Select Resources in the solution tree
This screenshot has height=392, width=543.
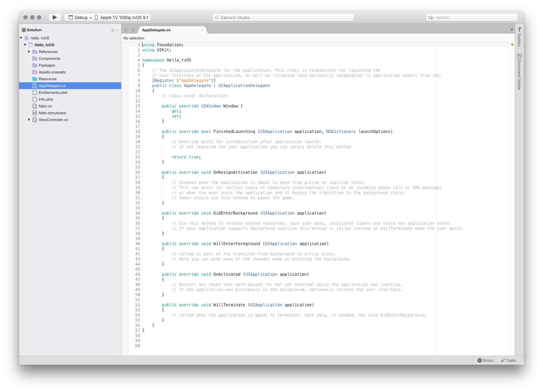48,79
